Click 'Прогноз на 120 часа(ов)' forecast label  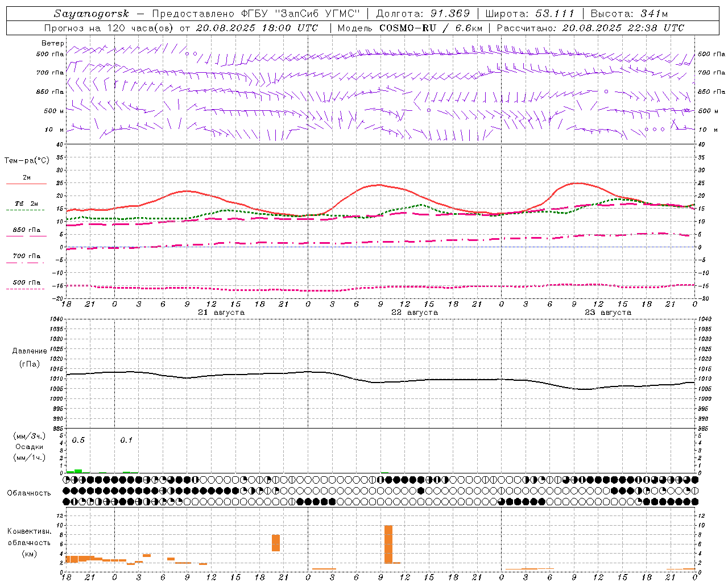(x=110, y=28)
